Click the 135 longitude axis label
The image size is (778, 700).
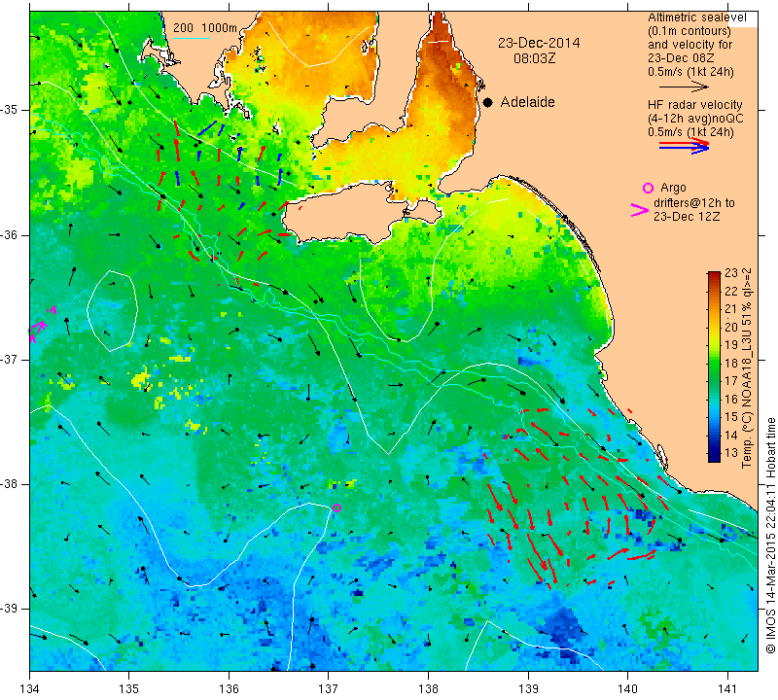point(129,688)
